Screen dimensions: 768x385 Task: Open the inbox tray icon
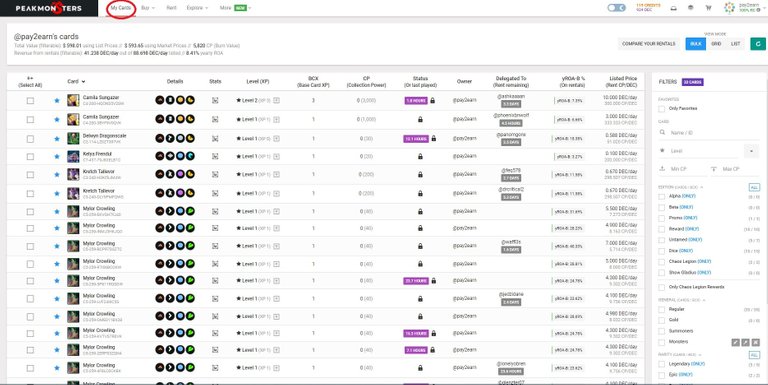[x=673, y=8]
